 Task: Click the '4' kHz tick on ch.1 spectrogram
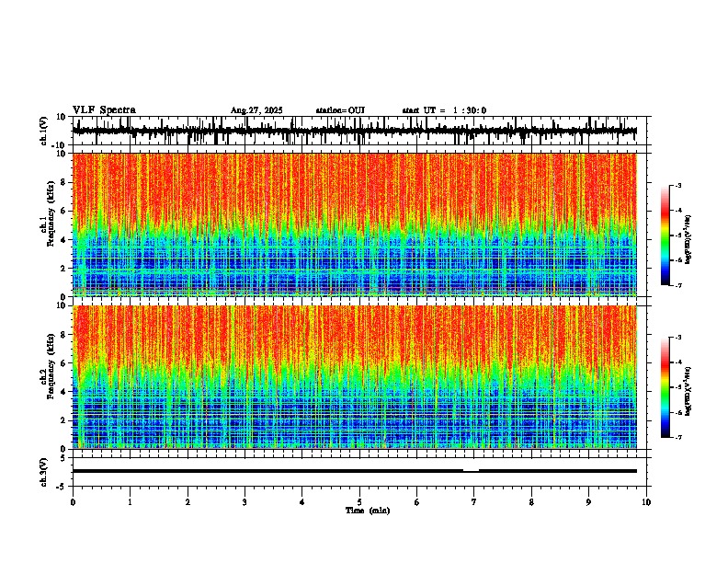coord(64,240)
